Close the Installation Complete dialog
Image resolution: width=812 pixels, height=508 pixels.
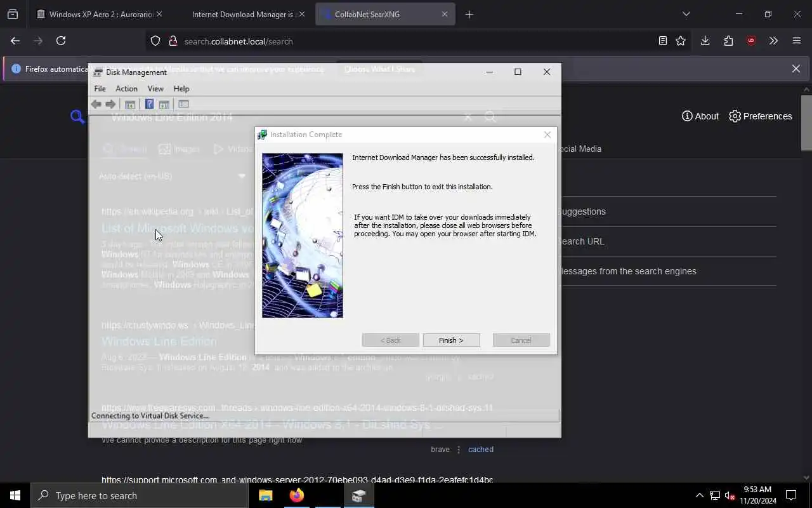click(547, 135)
